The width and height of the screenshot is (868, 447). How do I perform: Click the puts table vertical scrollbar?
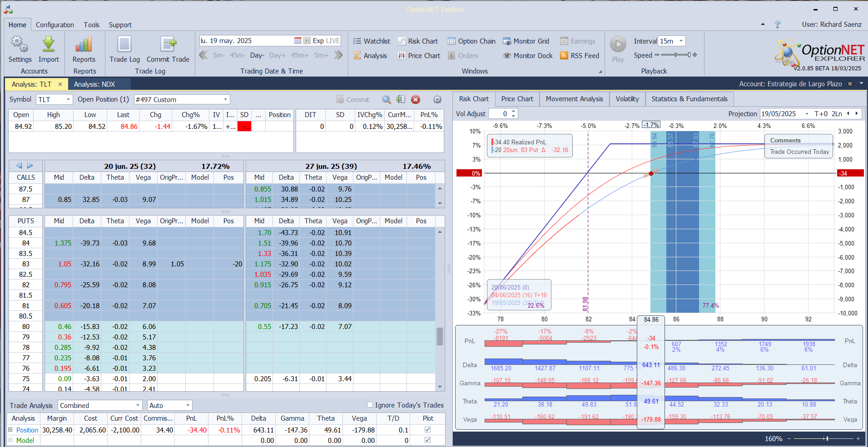440,309
